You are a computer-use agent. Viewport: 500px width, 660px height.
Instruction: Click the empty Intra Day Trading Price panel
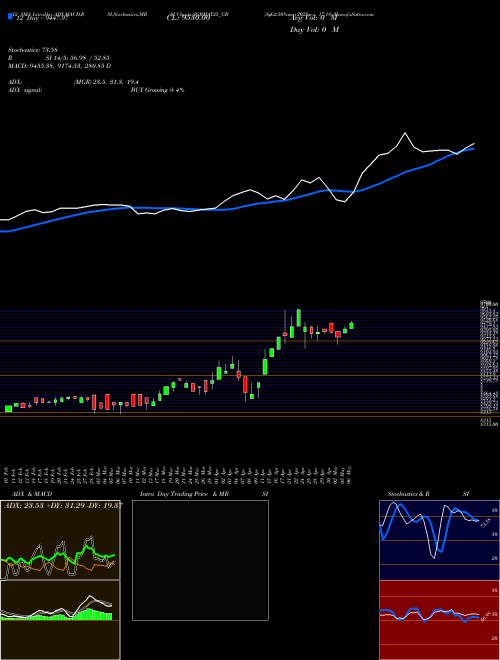[200, 560]
